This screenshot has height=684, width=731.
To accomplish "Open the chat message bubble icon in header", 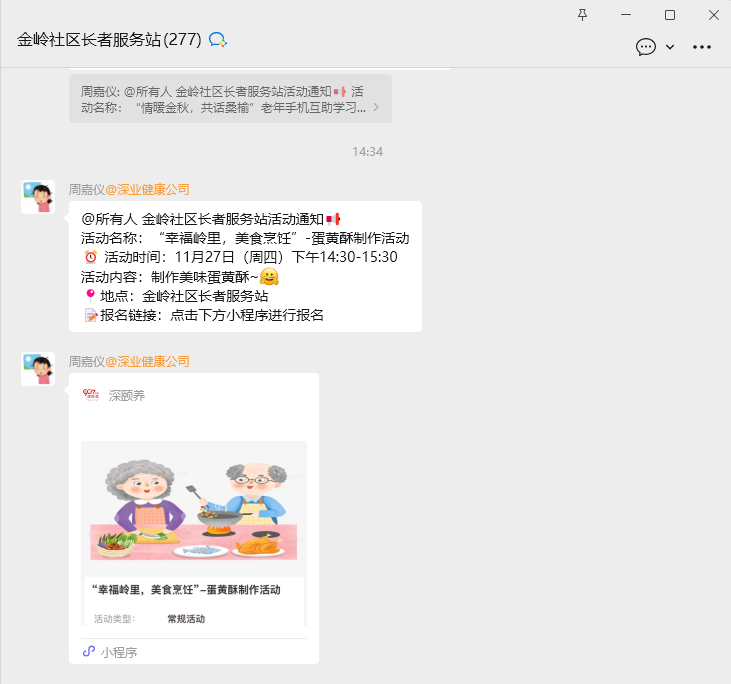I will pyautogui.click(x=646, y=47).
